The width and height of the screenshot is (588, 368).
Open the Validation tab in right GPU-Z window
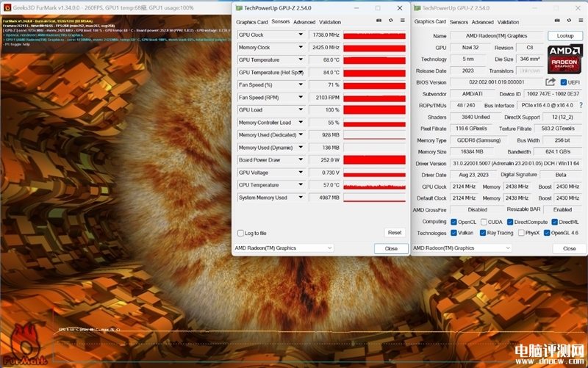[508, 22]
